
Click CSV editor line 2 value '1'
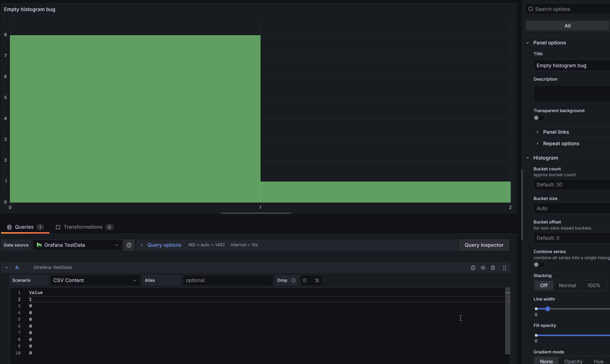tap(30, 299)
